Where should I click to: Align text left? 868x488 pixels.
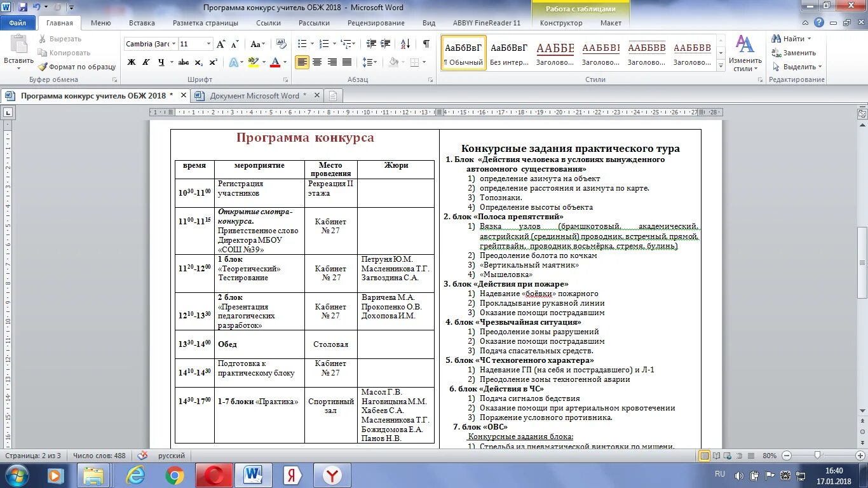click(x=302, y=62)
